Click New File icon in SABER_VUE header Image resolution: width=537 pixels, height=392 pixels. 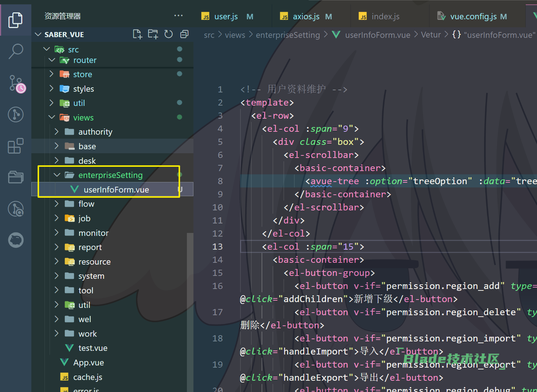click(137, 35)
